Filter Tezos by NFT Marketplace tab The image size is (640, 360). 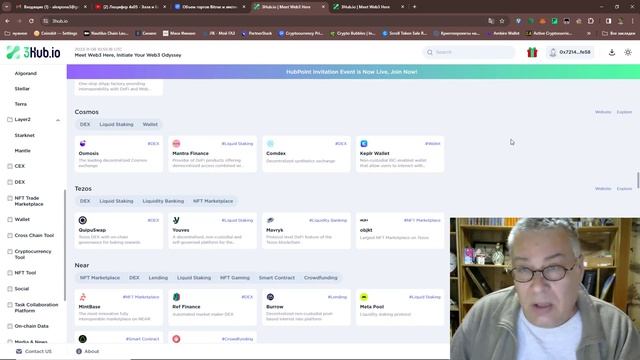pyautogui.click(x=213, y=201)
